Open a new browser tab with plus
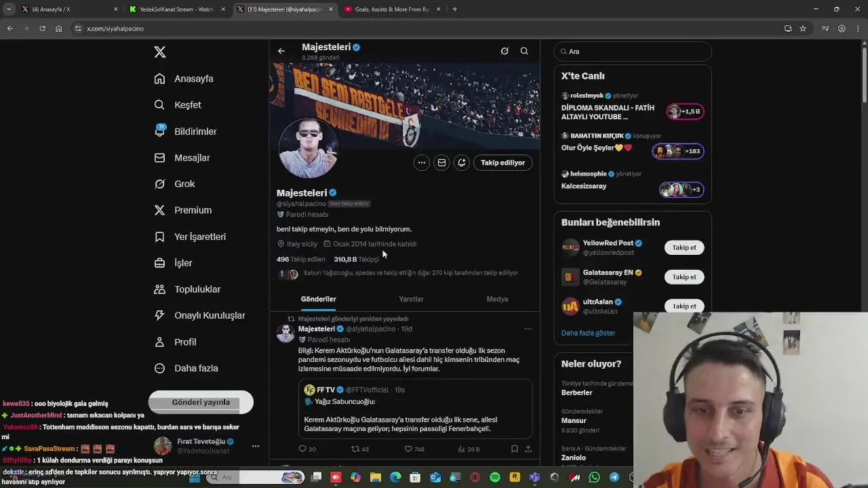This screenshot has width=868, height=488. tap(454, 9)
